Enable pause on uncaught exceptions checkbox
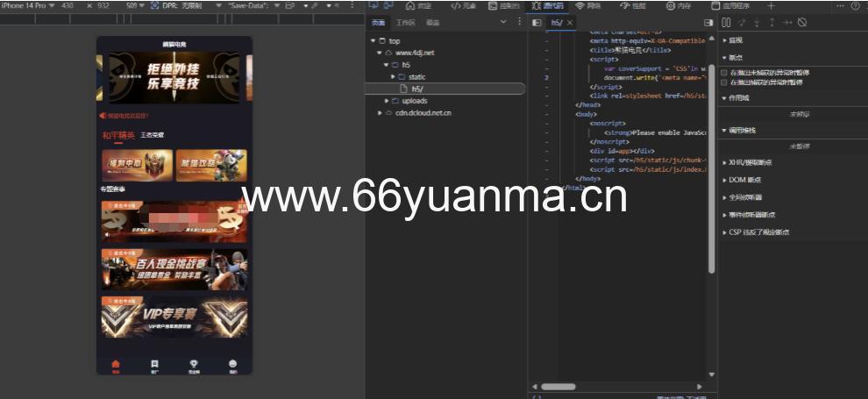This screenshot has width=868, height=399. (723, 73)
